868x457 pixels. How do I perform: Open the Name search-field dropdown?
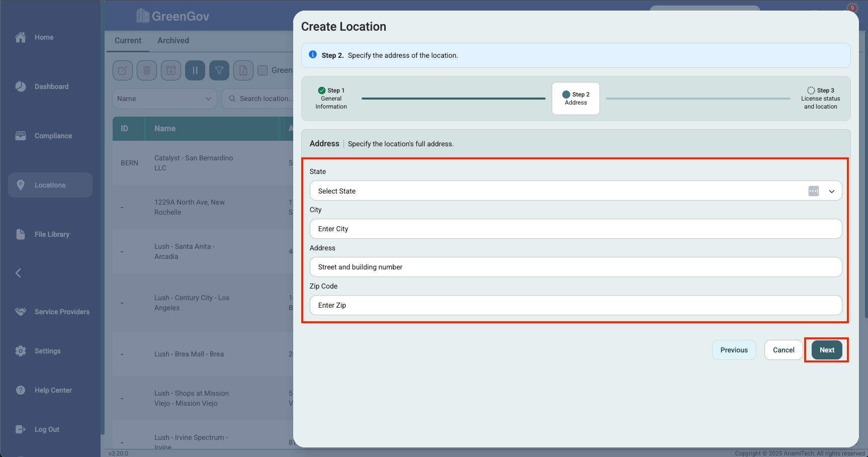(x=164, y=99)
